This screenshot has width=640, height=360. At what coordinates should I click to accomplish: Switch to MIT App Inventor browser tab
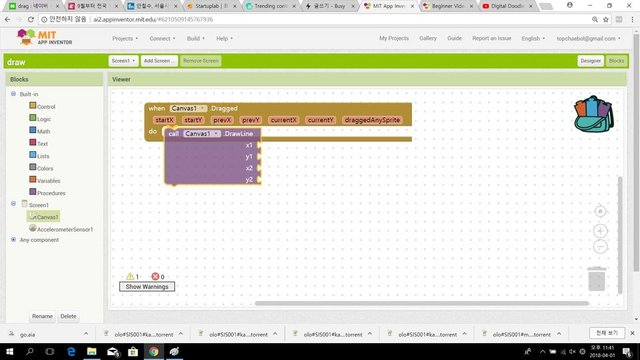click(389, 6)
